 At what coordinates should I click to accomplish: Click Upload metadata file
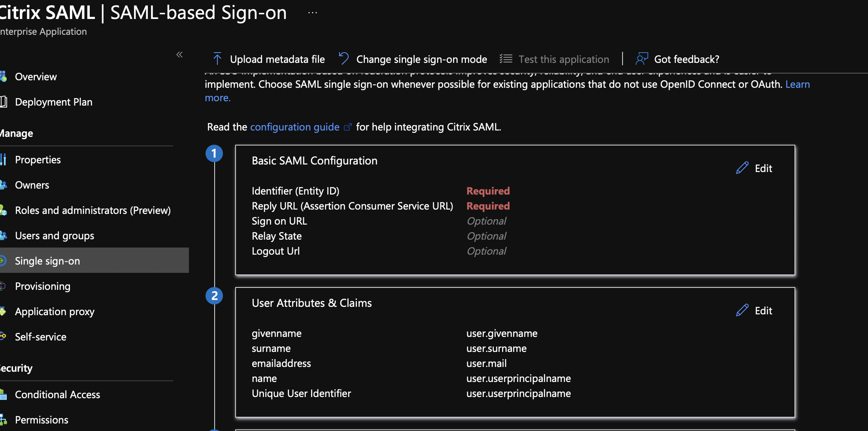277,59
